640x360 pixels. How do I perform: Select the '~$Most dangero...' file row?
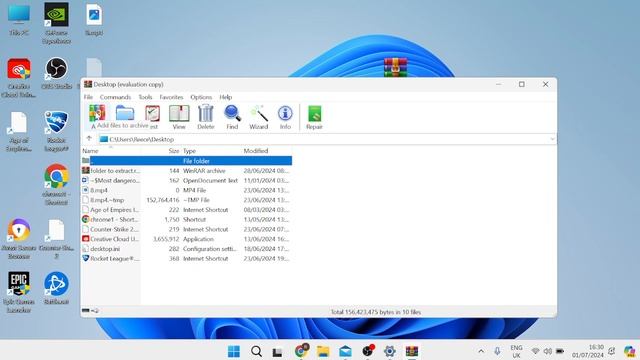(187, 180)
